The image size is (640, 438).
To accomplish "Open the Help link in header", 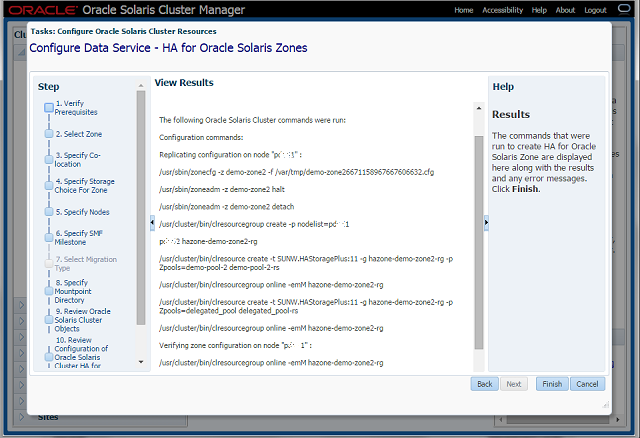I will point(539,10).
